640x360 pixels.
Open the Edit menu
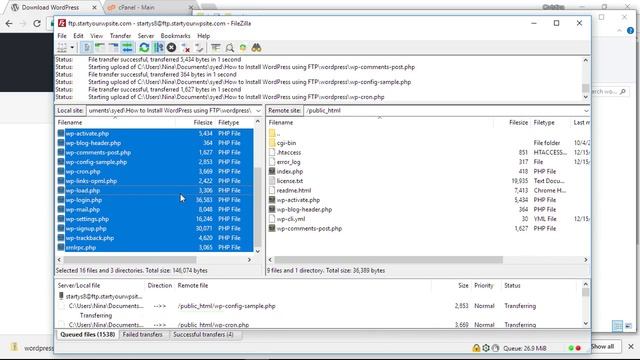pos(78,36)
